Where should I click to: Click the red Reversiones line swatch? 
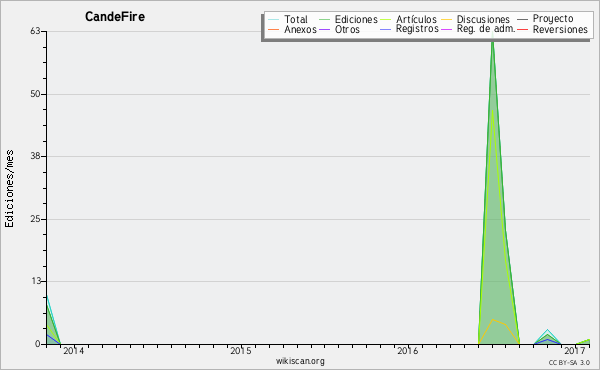522,29
